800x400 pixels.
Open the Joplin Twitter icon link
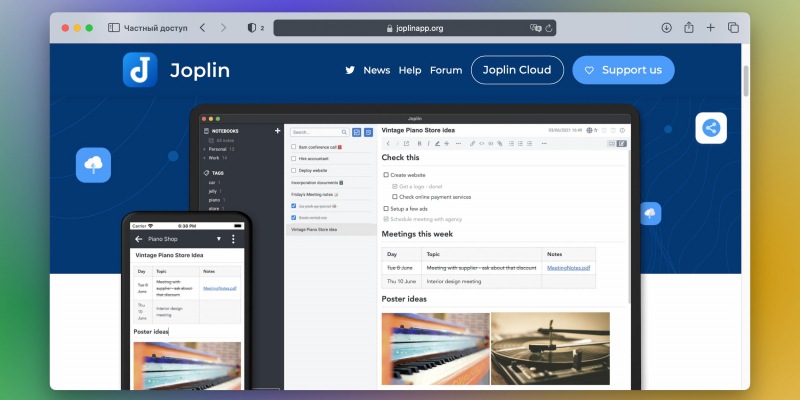[350, 70]
